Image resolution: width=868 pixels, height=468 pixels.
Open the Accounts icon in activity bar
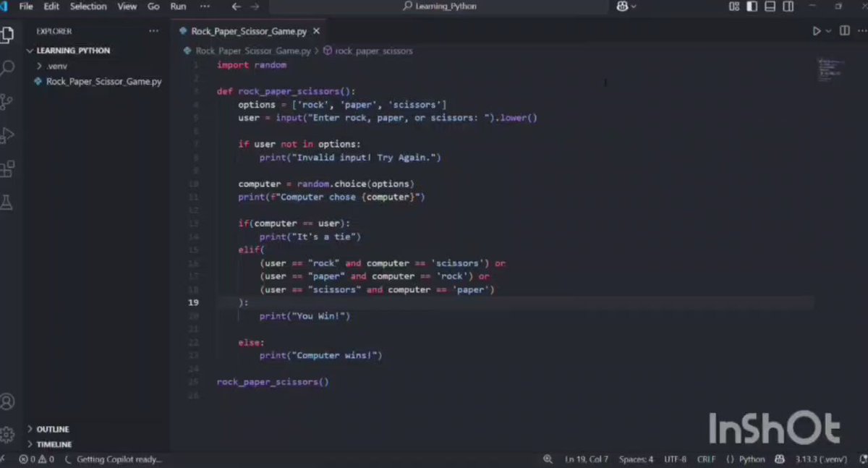tap(7, 401)
